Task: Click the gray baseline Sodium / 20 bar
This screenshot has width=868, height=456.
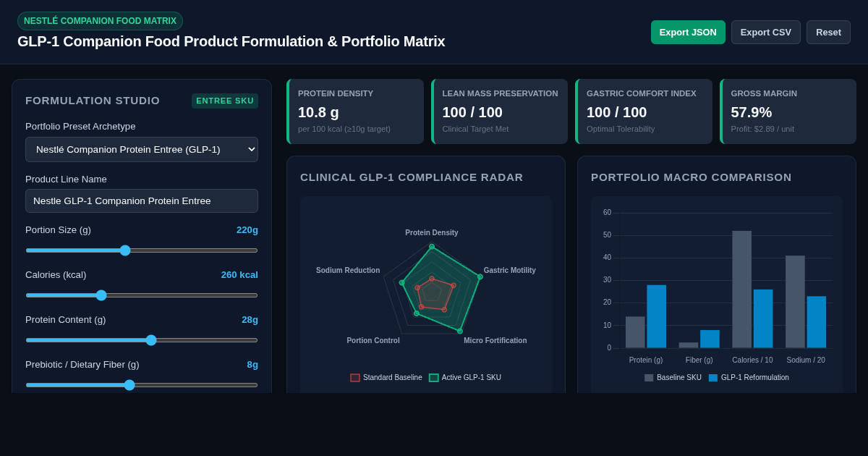Action: [795, 302]
